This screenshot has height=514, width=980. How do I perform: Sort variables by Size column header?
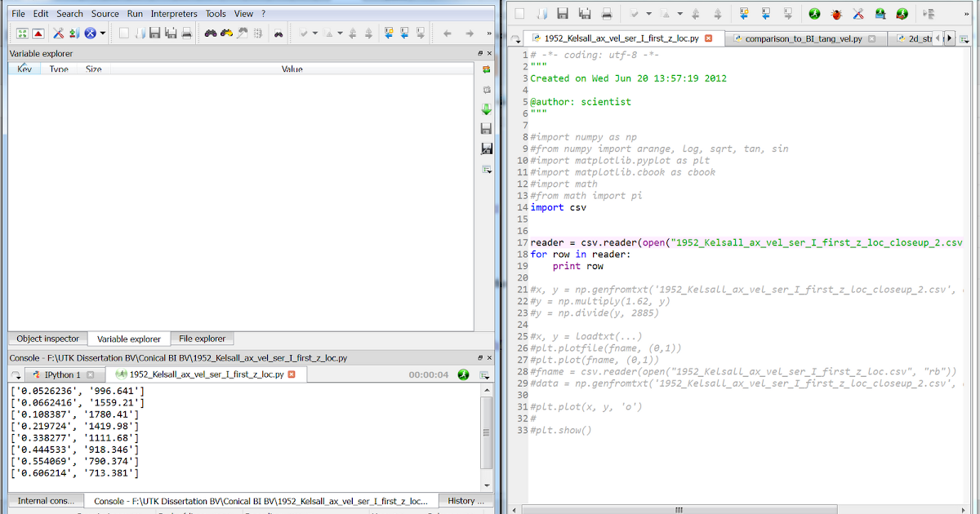pos(94,69)
